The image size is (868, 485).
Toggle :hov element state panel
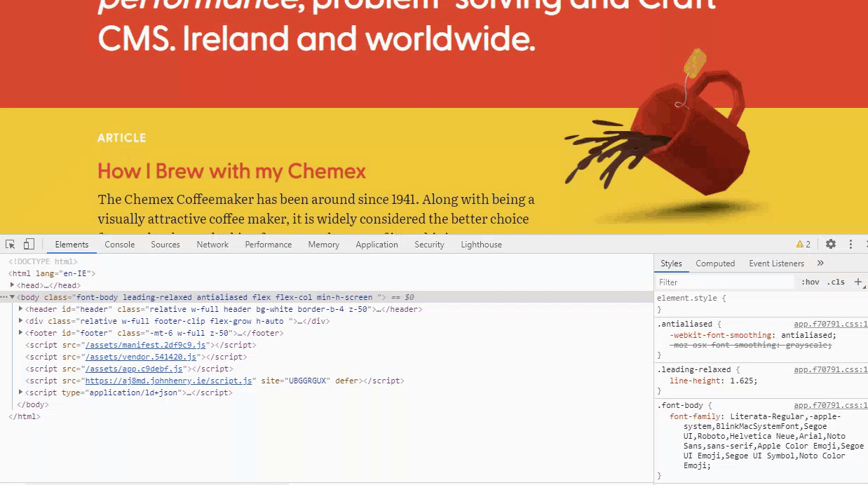pyautogui.click(x=810, y=282)
